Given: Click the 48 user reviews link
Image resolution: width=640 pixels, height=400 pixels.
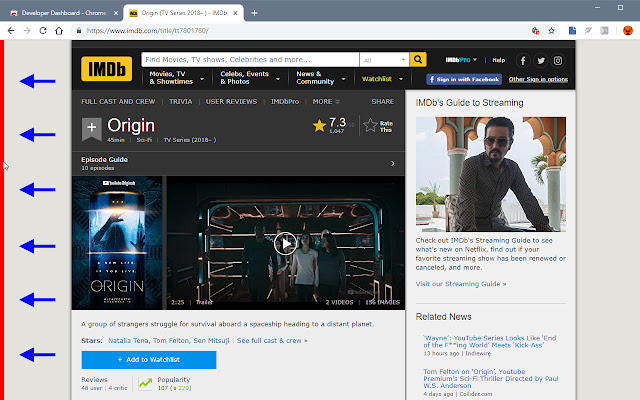Looking at the screenshot, I should point(91,388).
